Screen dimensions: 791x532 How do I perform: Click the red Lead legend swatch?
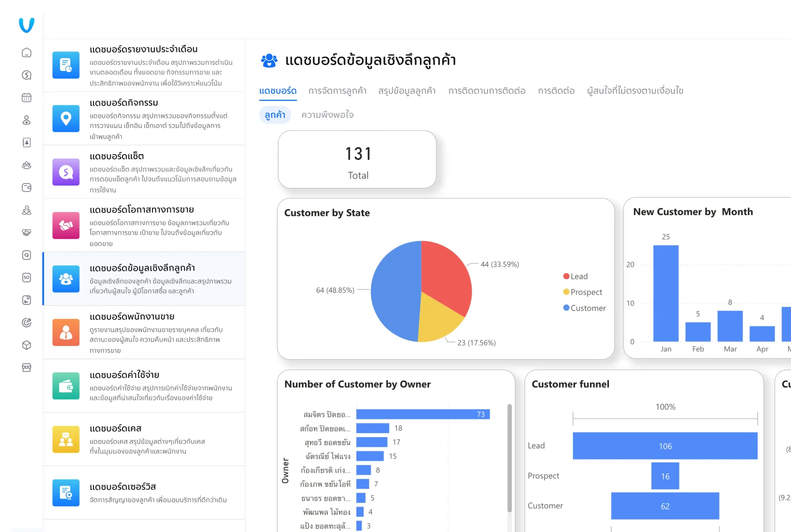(566, 276)
